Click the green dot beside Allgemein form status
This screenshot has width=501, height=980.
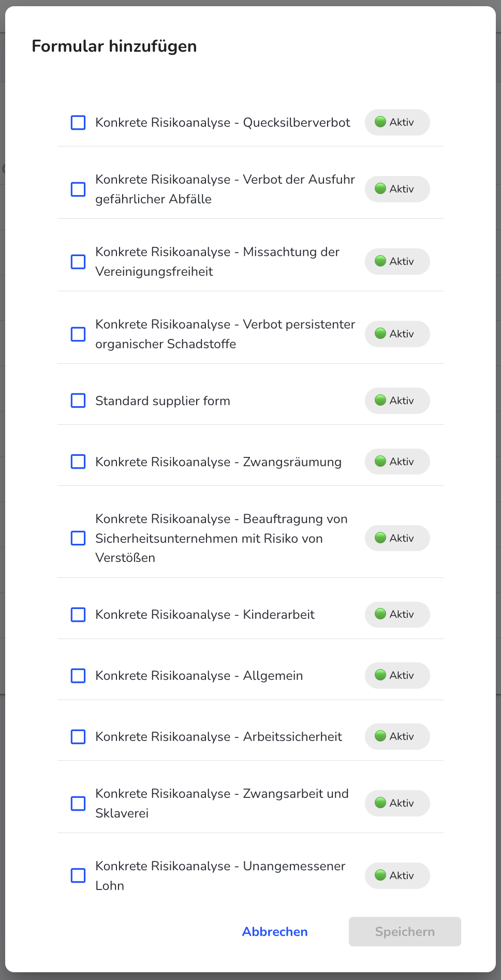381,675
